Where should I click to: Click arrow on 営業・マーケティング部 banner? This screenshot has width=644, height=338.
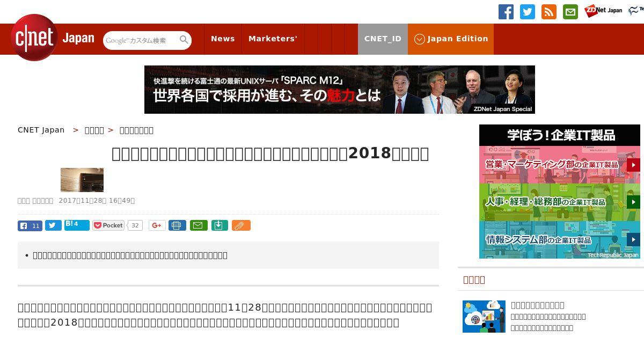[x=633, y=165]
